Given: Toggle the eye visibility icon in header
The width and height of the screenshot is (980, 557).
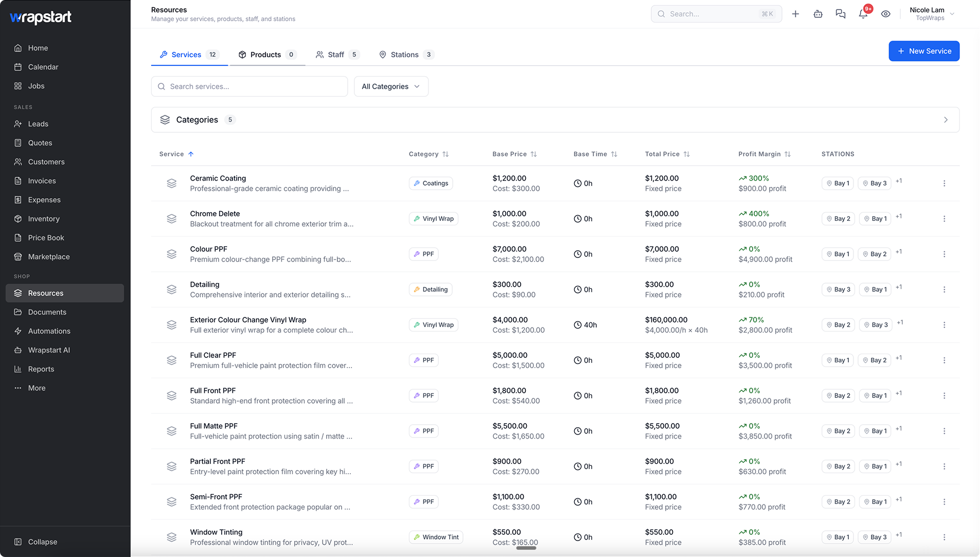Looking at the screenshot, I should (x=886, y=14).
